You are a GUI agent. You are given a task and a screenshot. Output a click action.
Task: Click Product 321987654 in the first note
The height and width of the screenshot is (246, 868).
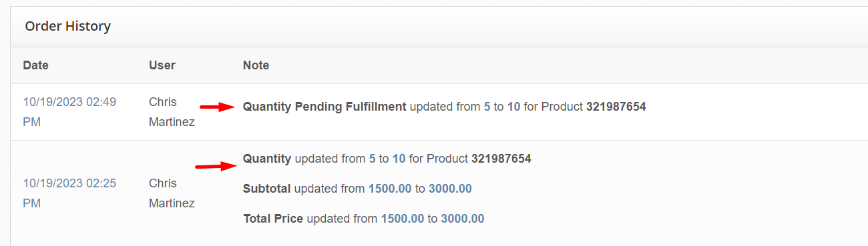594,106
